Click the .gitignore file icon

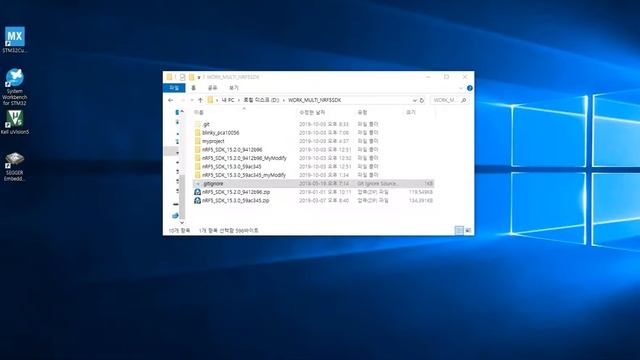click(198, 184)
